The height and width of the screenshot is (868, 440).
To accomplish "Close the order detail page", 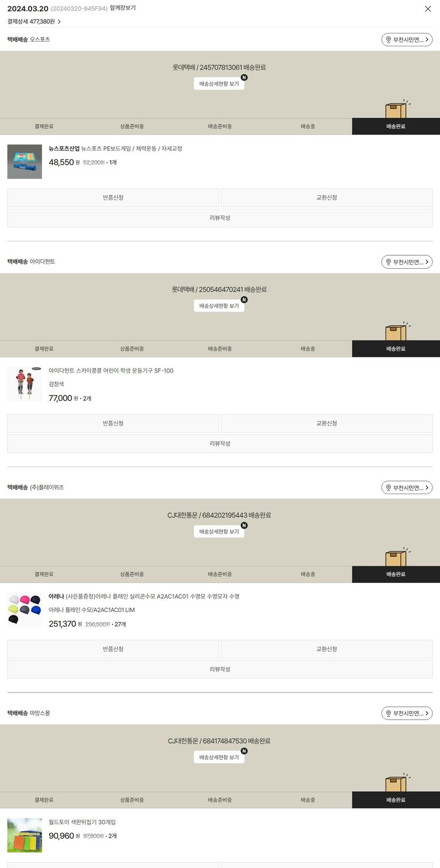I will tap(428, 9).
